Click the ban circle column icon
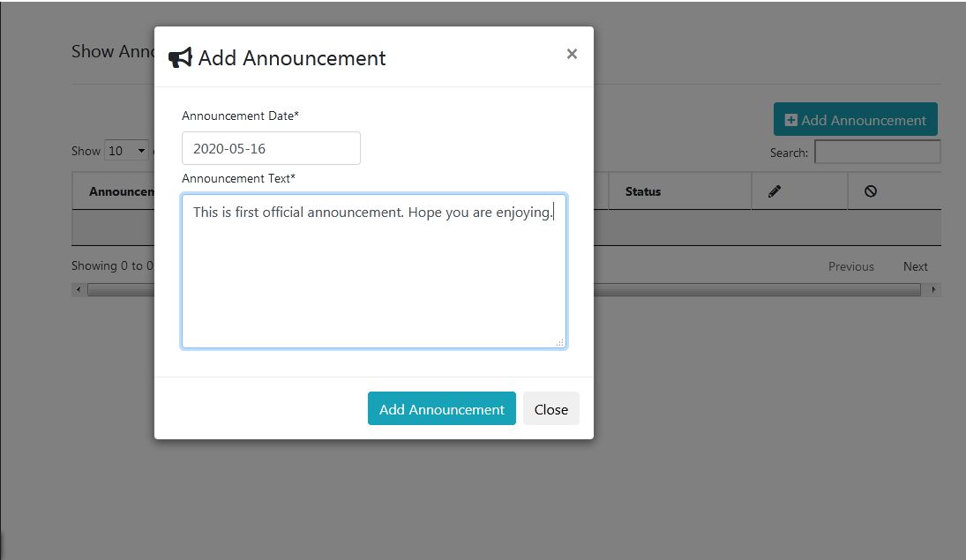This screenshot has width=966, height=560. pos(871,191)
